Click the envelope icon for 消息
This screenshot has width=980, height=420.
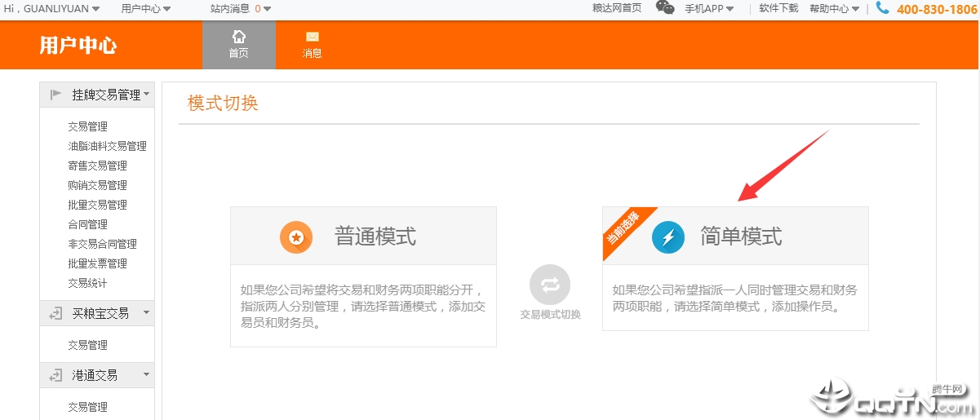312,37
